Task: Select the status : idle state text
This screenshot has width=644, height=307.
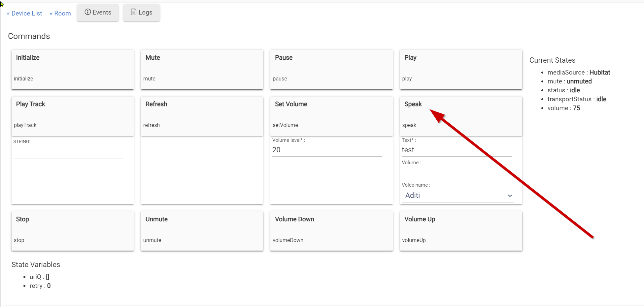Action: pos(563,90)
